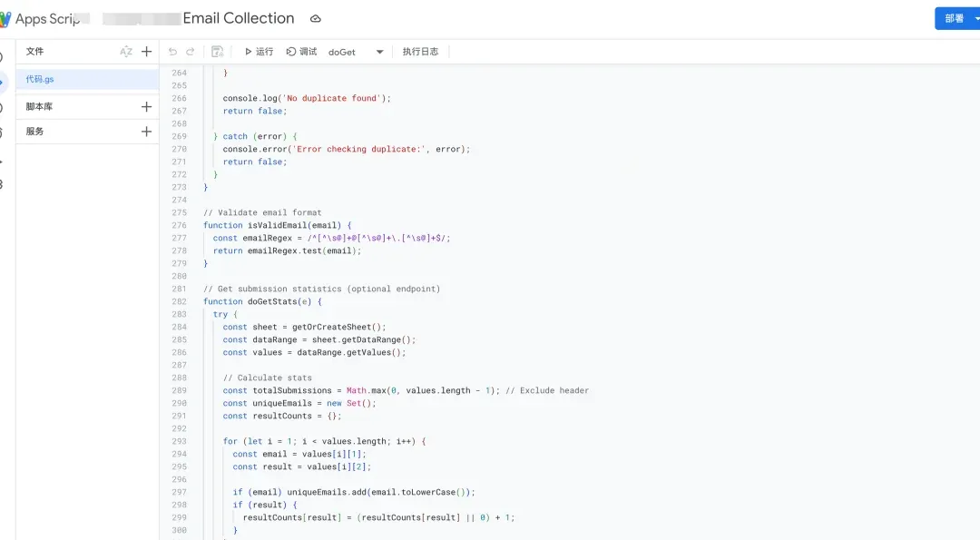Click the Email Collection project title

coord(238,18)
